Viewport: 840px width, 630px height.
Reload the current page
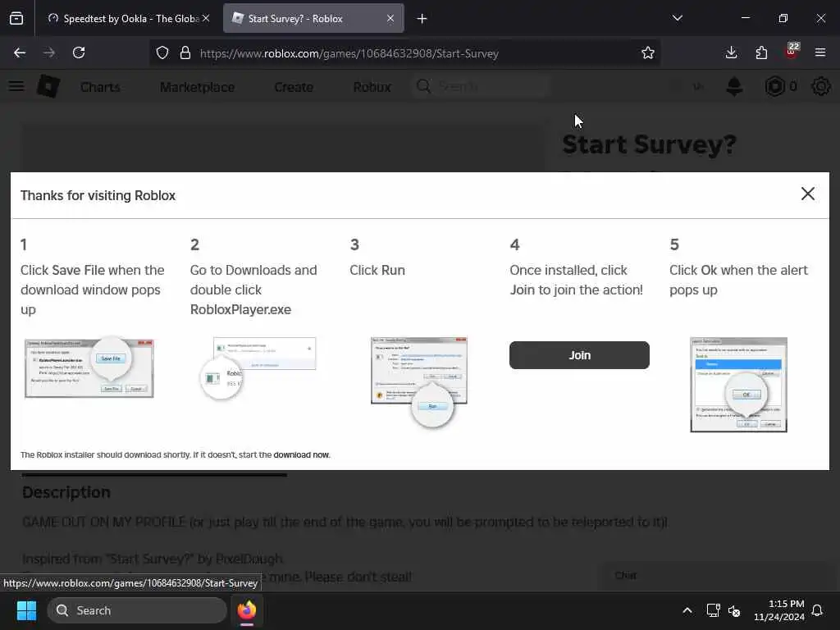click(79, 52)
